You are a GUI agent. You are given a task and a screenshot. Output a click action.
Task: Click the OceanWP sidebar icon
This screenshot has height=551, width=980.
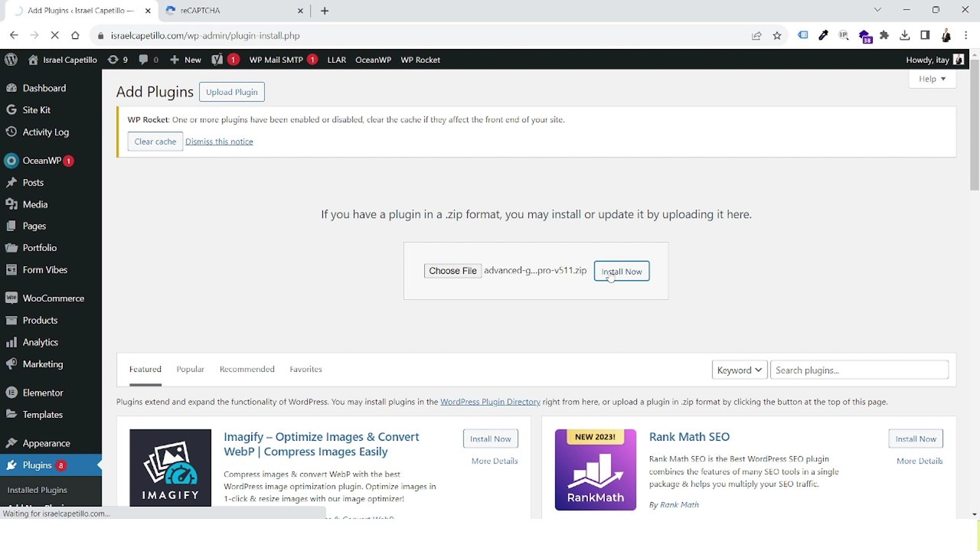point(11,161)
